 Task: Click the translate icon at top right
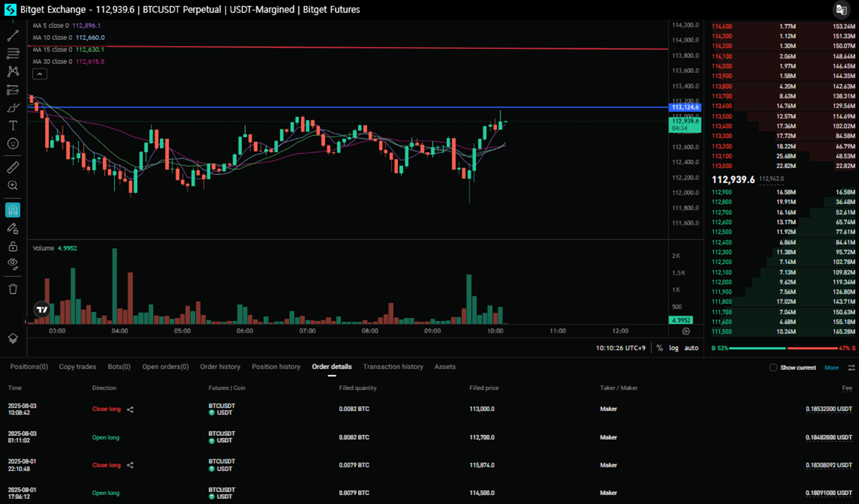[x=841, y=10]
